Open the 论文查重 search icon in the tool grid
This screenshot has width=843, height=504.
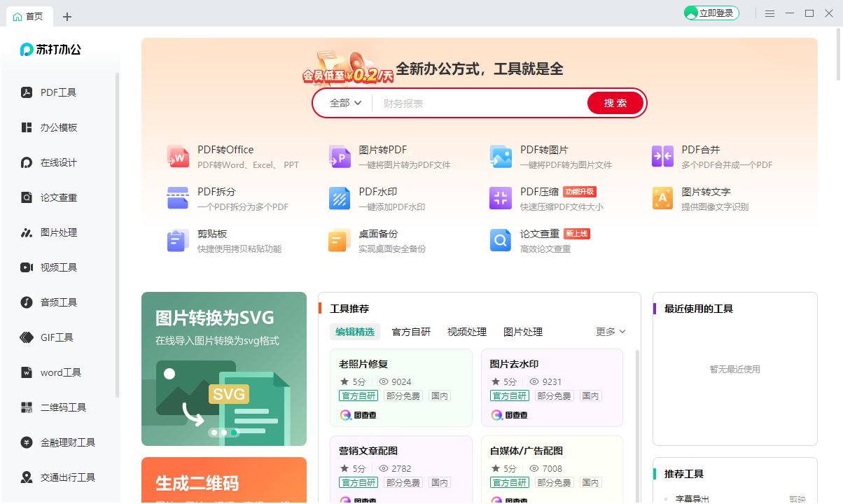(501, 241)
